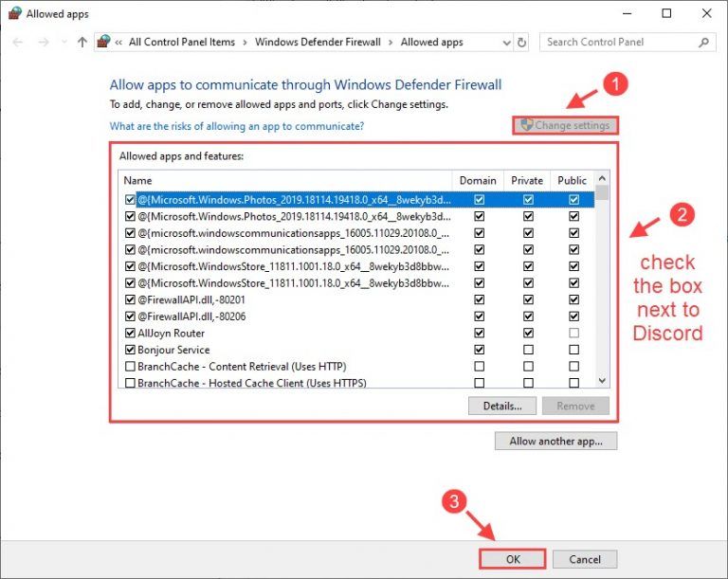Viewport: 728px width, 579px height.
Task: Click the Up one level arrow
Action: coord(82,43)
